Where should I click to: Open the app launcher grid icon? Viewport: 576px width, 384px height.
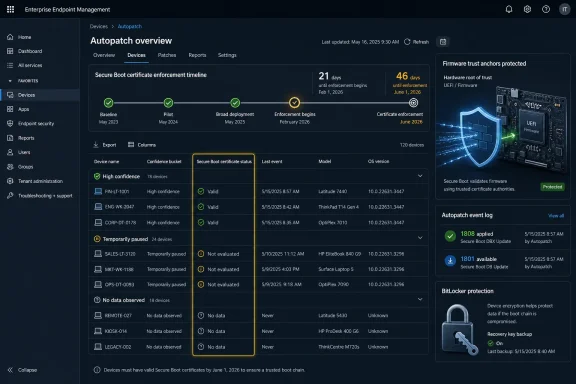coord(10,9)
